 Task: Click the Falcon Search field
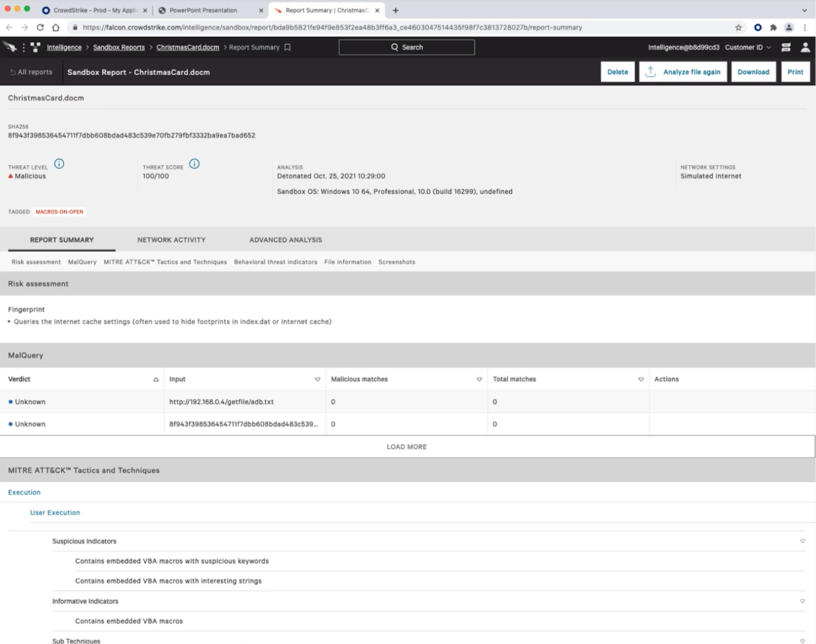click(406, 47)
